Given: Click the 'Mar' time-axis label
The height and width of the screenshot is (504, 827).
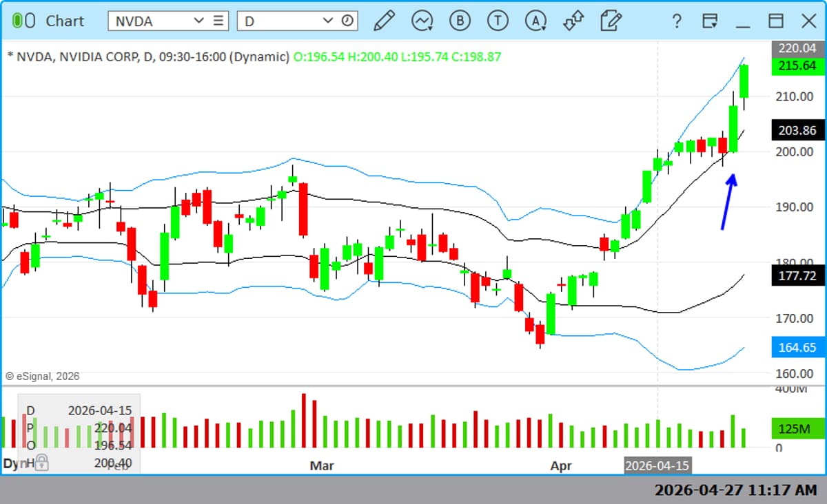Looking at the screenshot, I should [321, 466].
